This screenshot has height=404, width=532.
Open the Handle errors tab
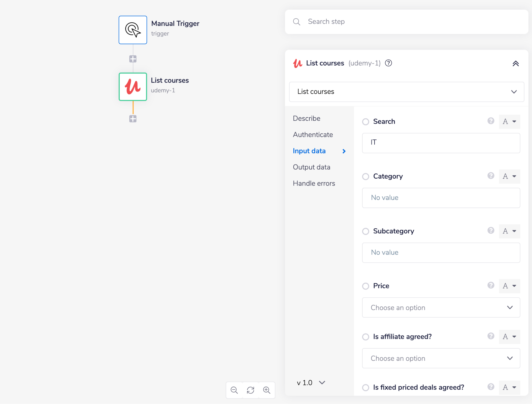click(314, 183)
